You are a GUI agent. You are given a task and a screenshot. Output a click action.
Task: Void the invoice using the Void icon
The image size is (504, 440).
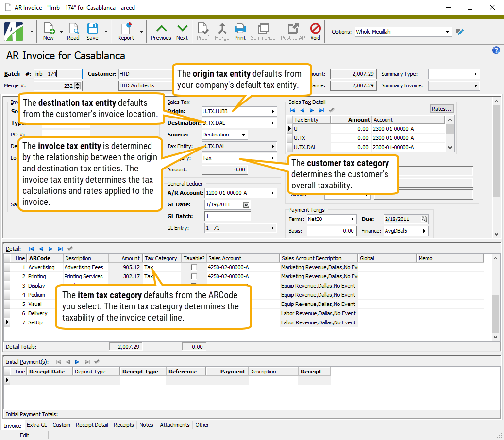pos(315,31)
